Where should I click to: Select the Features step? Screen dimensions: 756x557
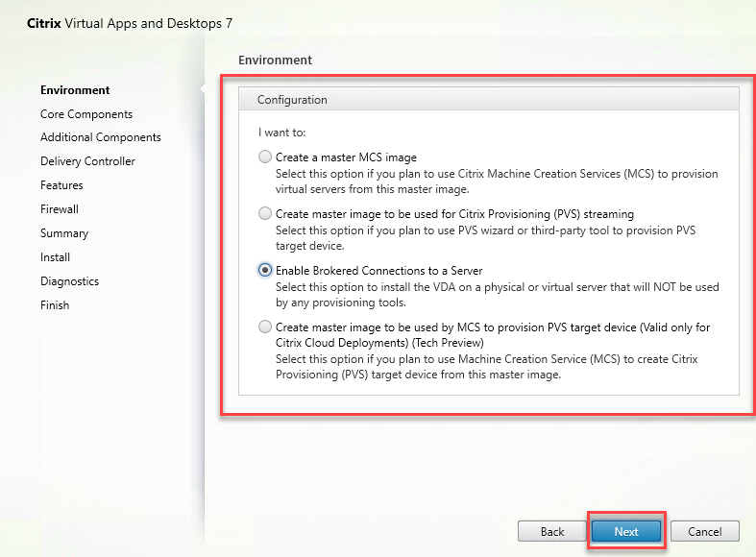pyautogui.click(x=61, y=185)
